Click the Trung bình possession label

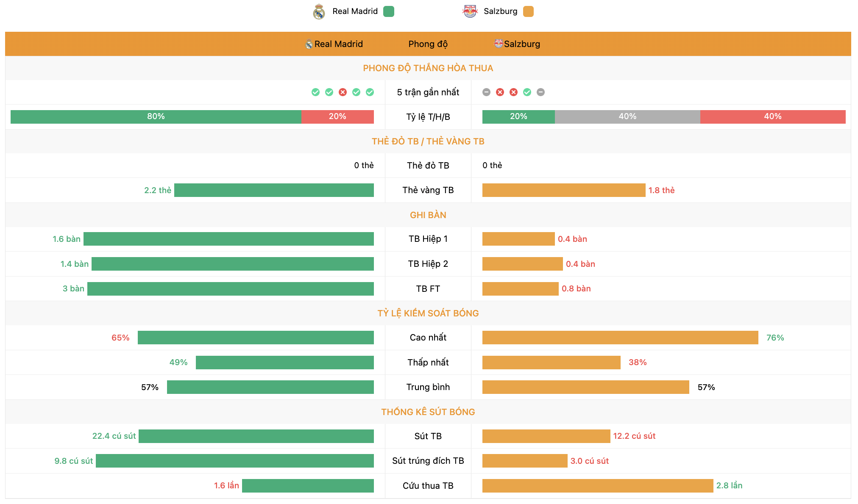[x=428, y=387]
